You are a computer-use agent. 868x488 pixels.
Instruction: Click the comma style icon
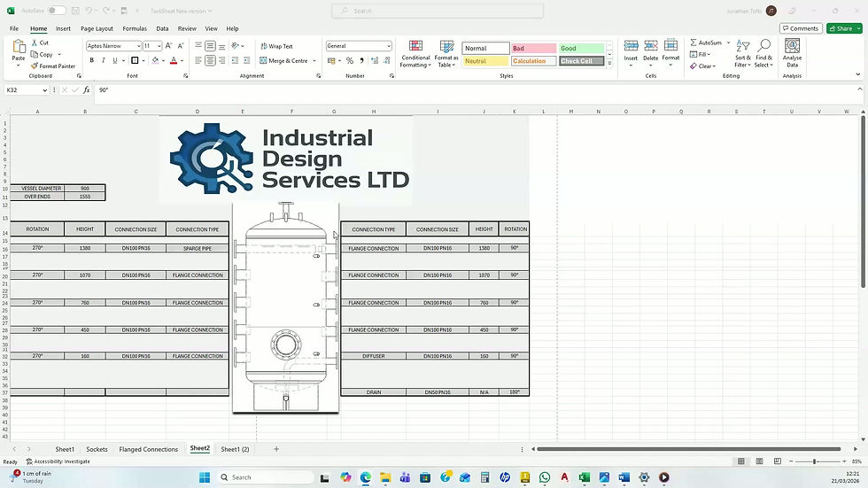tap(361, 60)
